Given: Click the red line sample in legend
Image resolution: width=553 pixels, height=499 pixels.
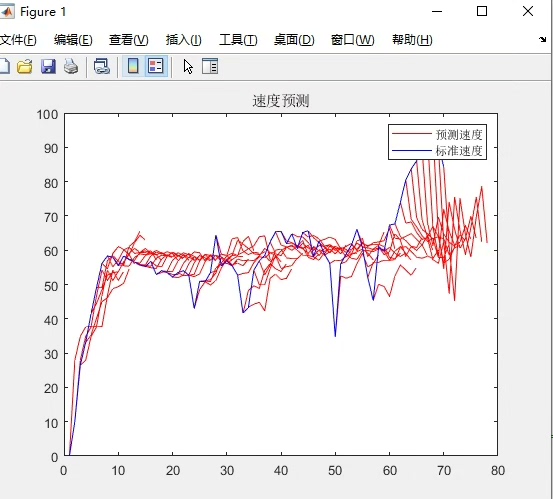Looking at the screenshot, I should click(x=412, y=134).
